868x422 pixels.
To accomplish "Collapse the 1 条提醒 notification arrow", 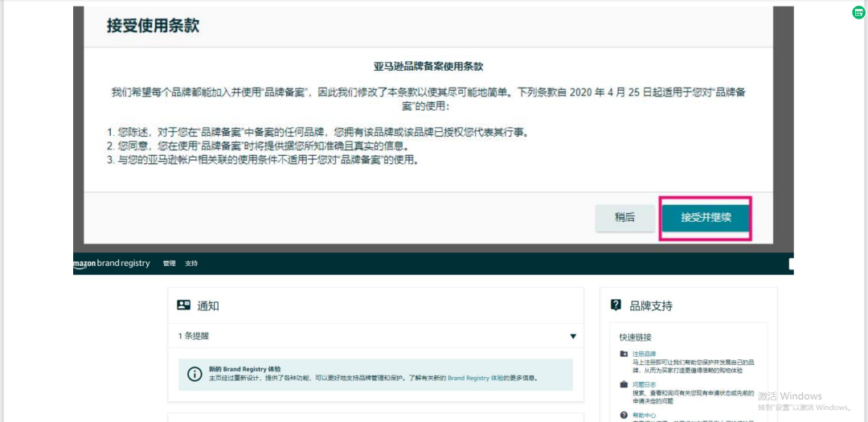I will click(573, 336).
